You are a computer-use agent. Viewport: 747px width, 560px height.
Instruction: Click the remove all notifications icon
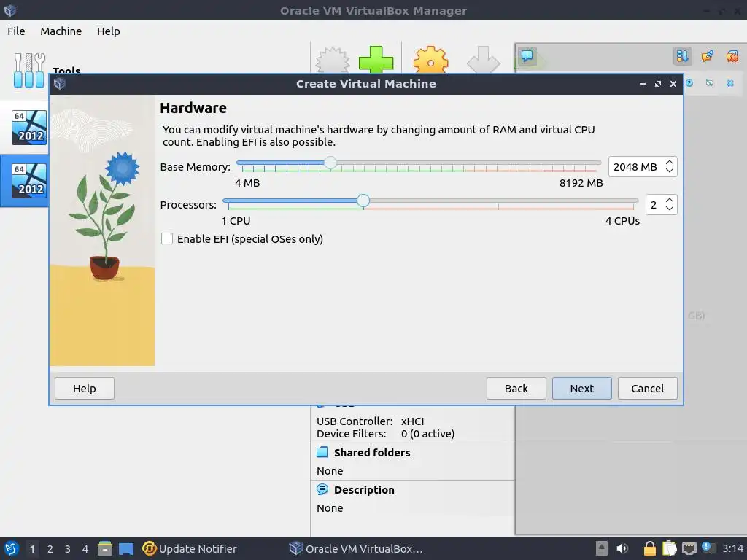[732, 55]
